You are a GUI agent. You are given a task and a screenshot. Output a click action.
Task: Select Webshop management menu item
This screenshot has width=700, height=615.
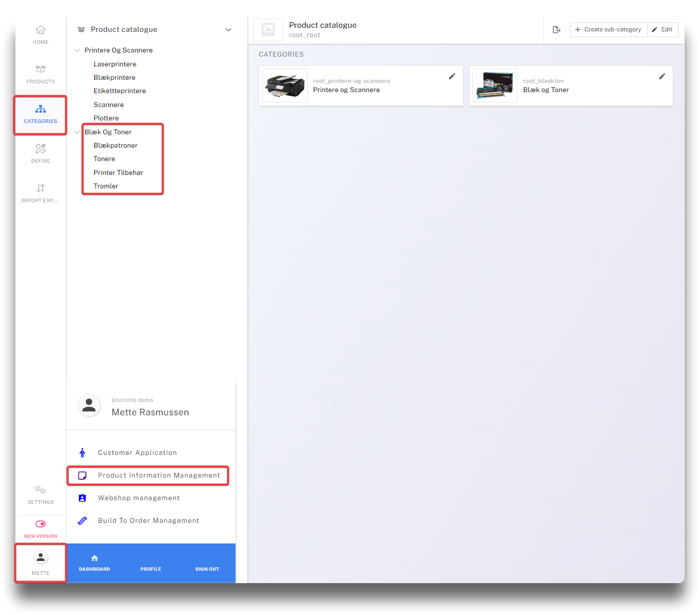point(138,498)
